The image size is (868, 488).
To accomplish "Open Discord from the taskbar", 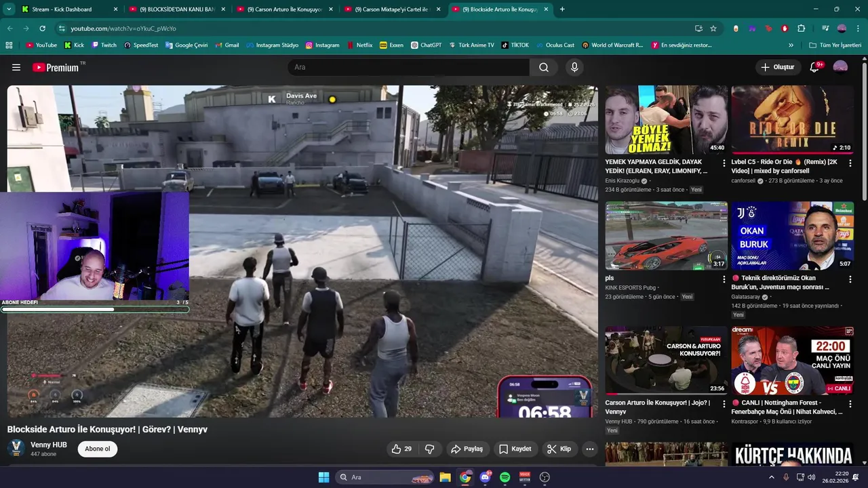I will pos(485,477).
